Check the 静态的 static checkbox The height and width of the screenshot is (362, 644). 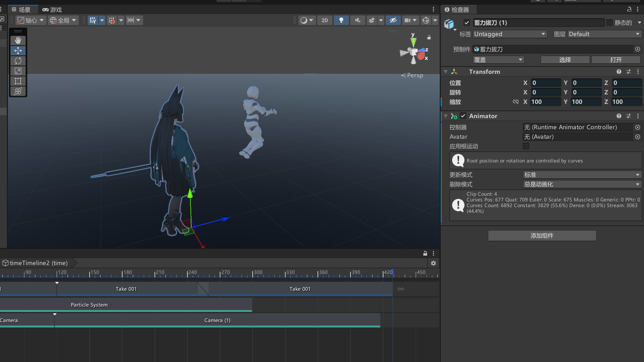(x=609, y=22)
